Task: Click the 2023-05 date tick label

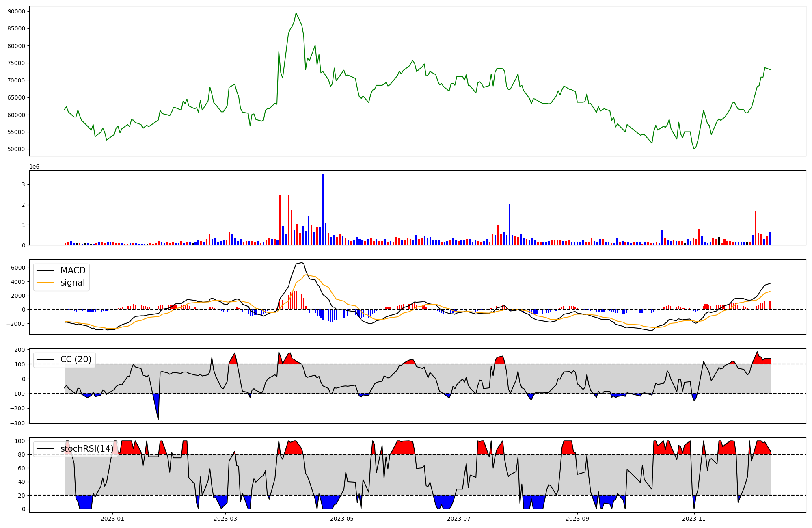Action: click(x=342, y=519)
